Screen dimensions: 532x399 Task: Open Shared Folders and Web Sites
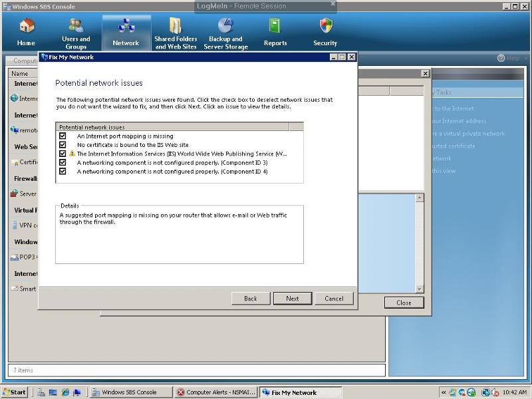point(176,34)
